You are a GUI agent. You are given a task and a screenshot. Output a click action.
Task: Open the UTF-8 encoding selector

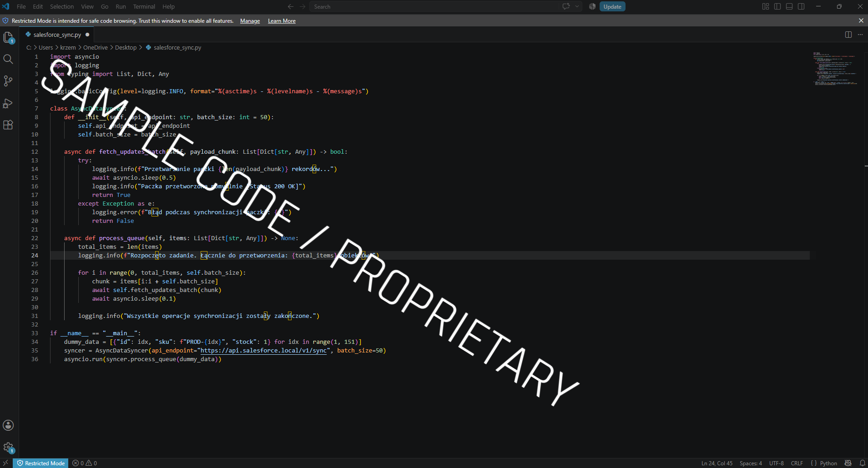(x=776, y=463)
